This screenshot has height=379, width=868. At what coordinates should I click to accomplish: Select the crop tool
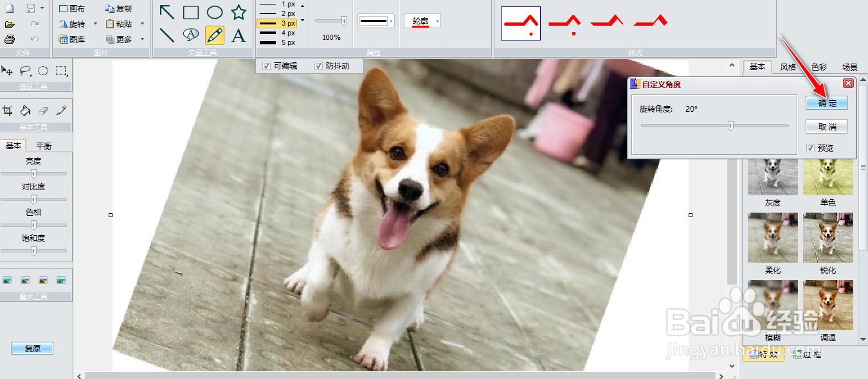pos(8,110)
